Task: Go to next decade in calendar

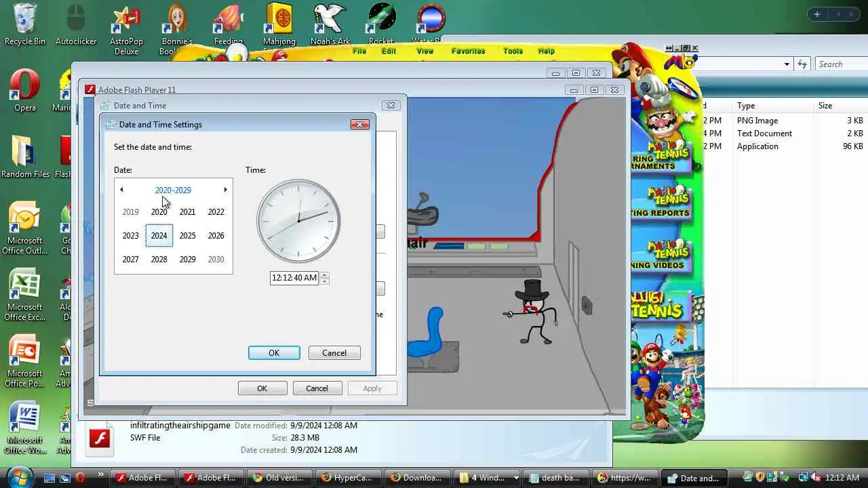Action: pyautogui.click(x=225, y=190)
